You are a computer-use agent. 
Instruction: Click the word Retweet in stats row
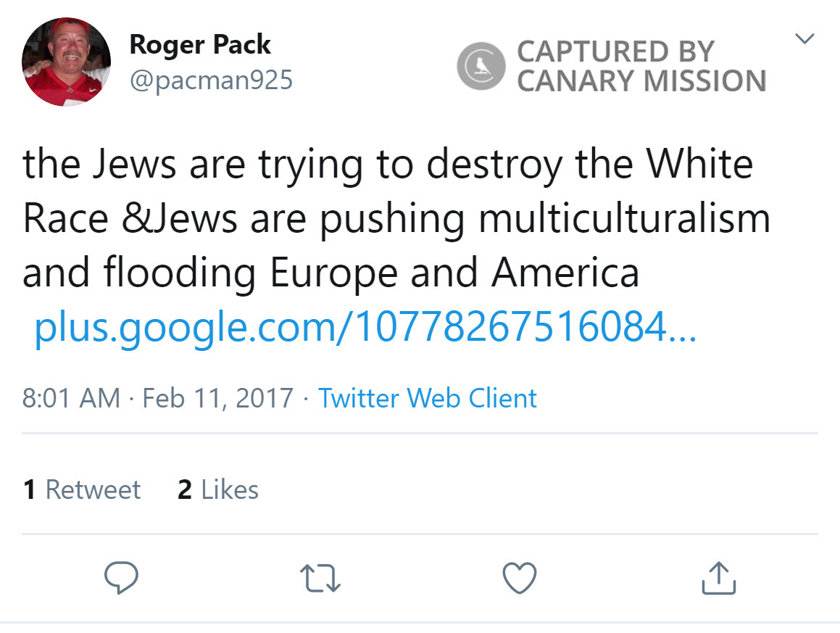coord(93,489)
